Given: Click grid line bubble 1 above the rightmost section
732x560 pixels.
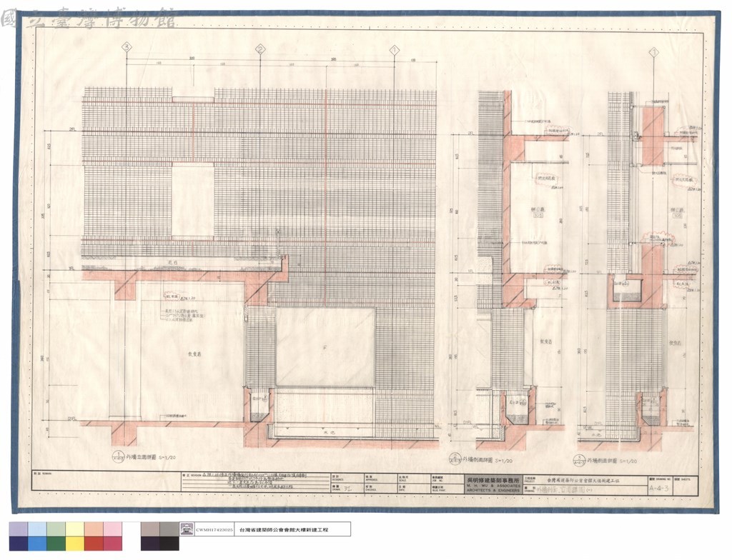Looking at the screenshot, I should pos(653,52).
